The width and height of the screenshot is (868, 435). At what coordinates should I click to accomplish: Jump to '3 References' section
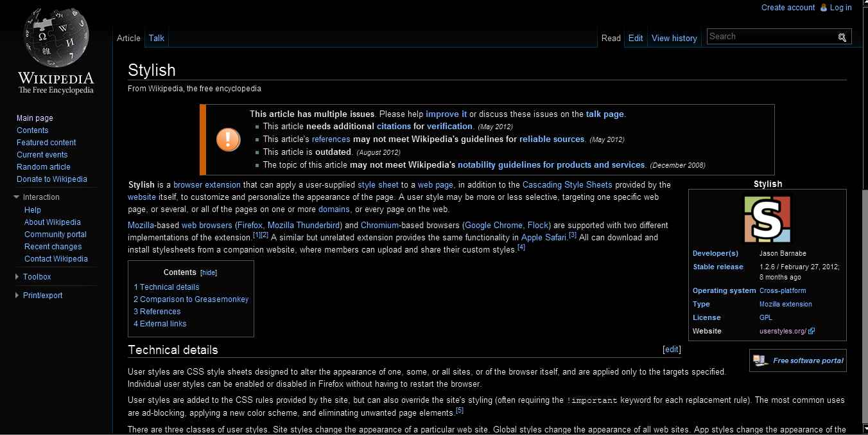157,312
